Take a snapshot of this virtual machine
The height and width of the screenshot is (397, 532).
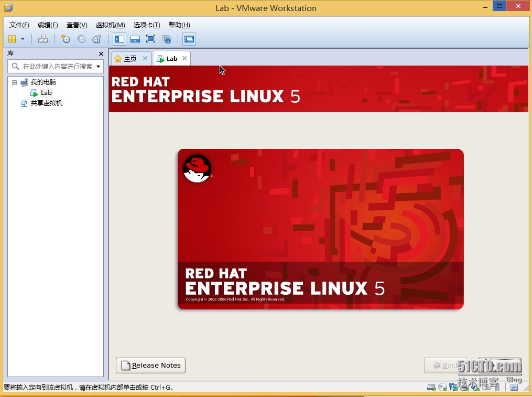65,39
